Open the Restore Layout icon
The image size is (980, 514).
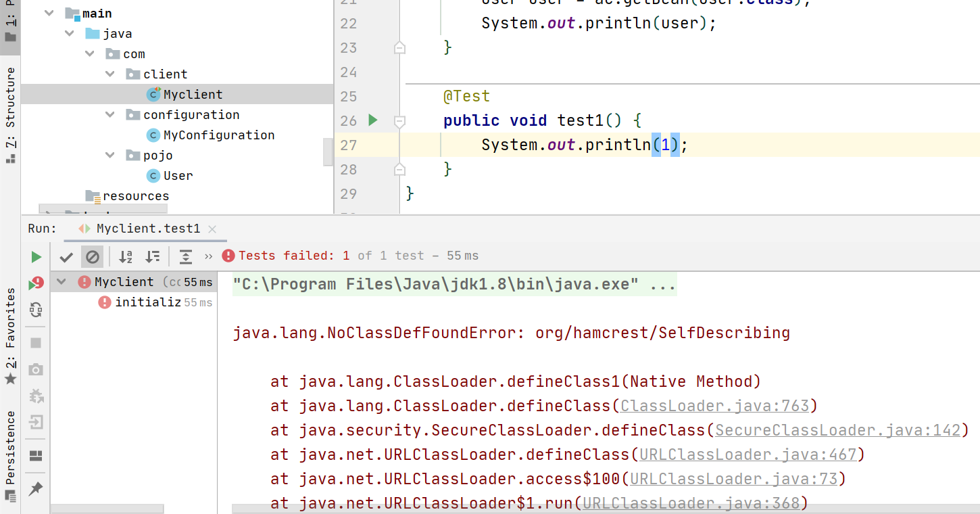tap(36, 456)
